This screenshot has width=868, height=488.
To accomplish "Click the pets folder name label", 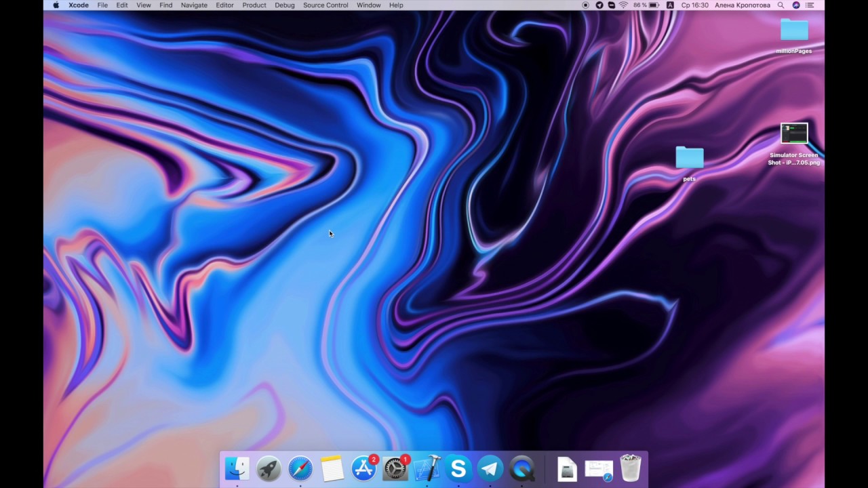I will point(690,179).
